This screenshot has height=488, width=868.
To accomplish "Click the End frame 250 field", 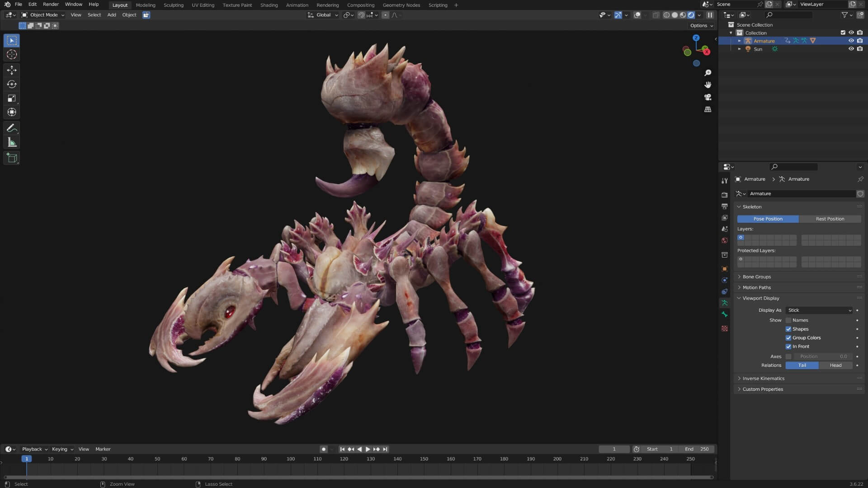I will pos(697,449).
